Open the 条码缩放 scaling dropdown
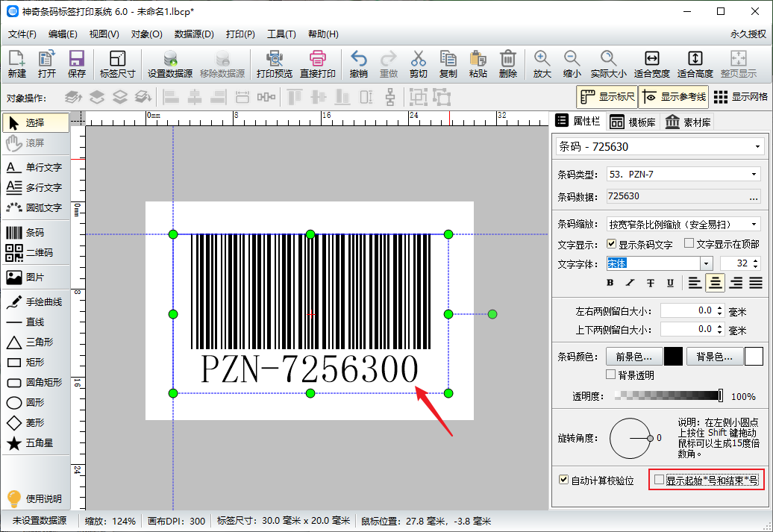This screenshot has height=532, width=773. tap(754, 225)
